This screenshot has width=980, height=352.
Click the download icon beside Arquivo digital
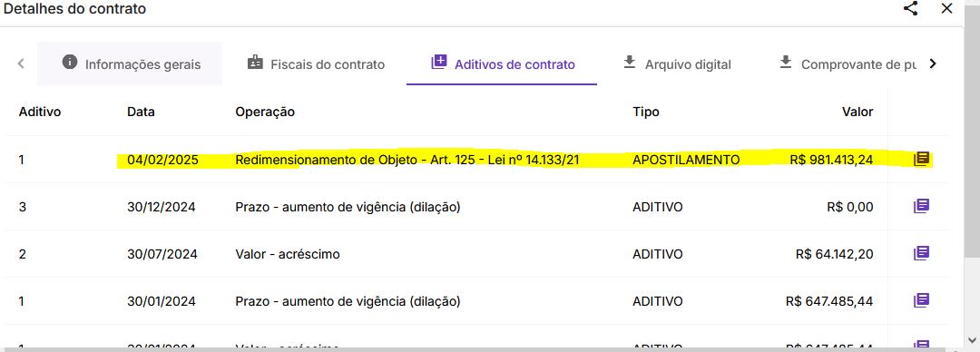[630, 62]
